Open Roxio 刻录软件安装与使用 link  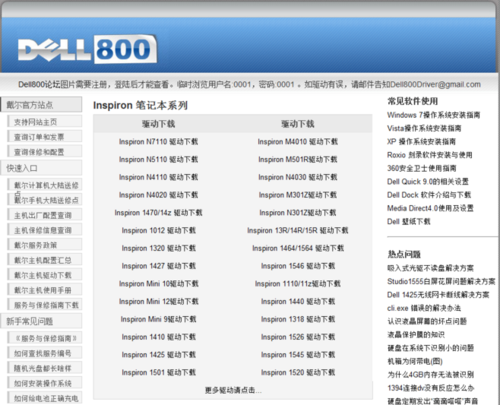430,155
